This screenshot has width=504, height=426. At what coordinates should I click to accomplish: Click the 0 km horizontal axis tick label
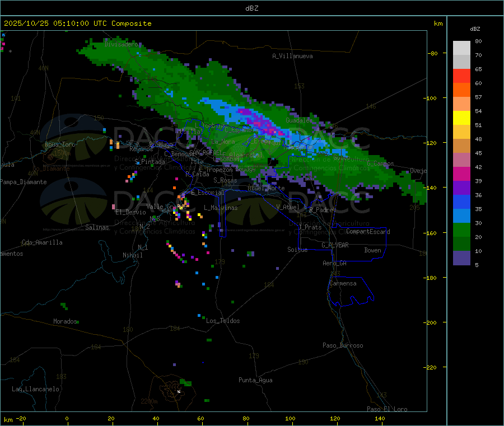click(x=67, y=418)
